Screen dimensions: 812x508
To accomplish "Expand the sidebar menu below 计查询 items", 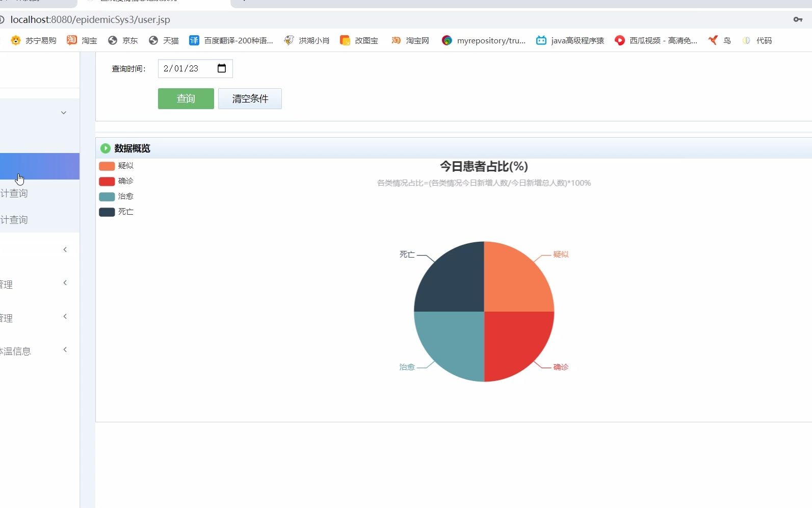I will pos(65,249).
